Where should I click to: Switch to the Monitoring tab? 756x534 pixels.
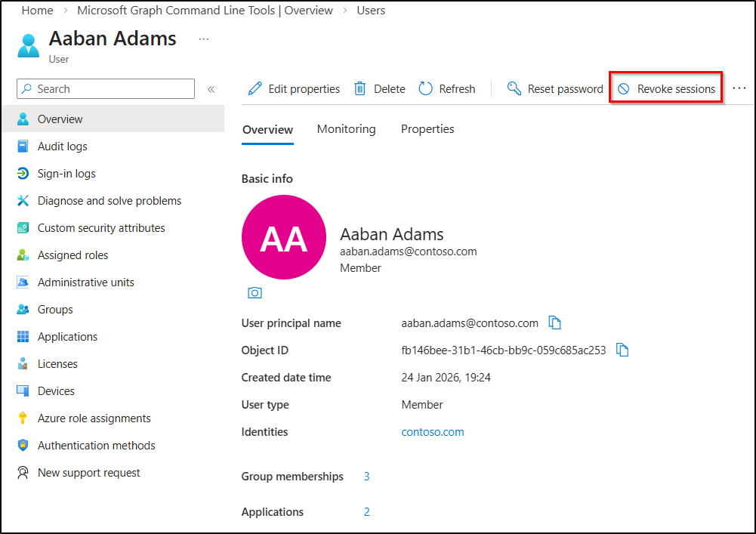click(346, 129)
